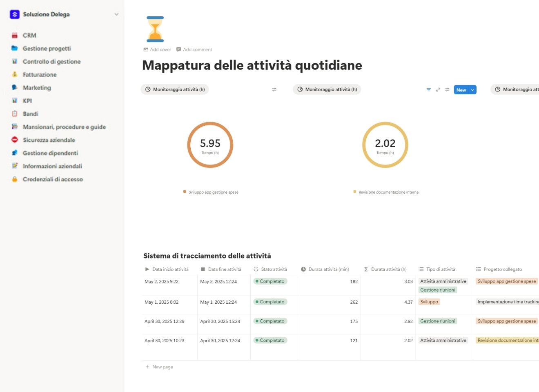Image resolution: width=539 pixels, height=392 pixels.
Task: Click the list icon on Tipo di attività header
Action: tap(420, 269)
